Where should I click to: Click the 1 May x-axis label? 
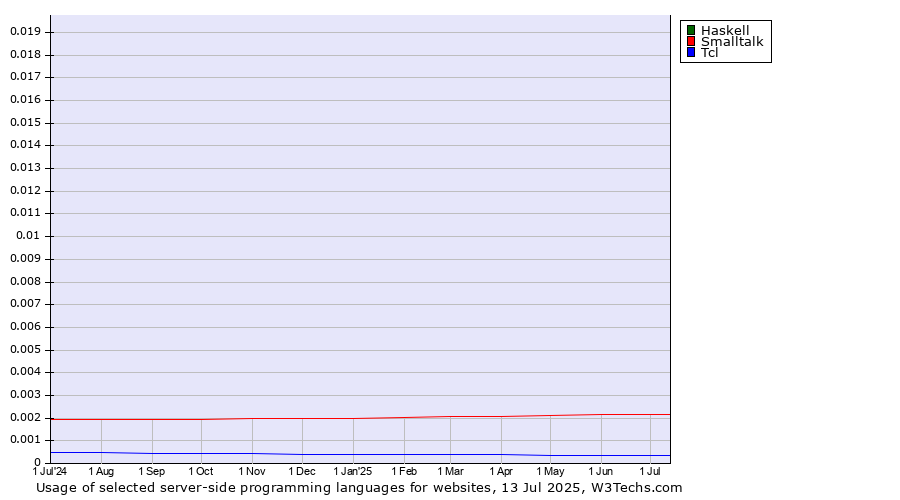coord(550,471)
